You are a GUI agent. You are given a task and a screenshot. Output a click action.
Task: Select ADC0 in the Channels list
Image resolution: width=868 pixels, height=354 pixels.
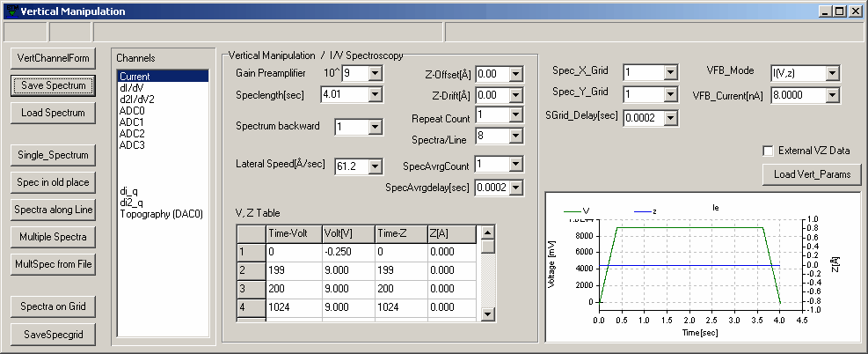coord(163,111)
